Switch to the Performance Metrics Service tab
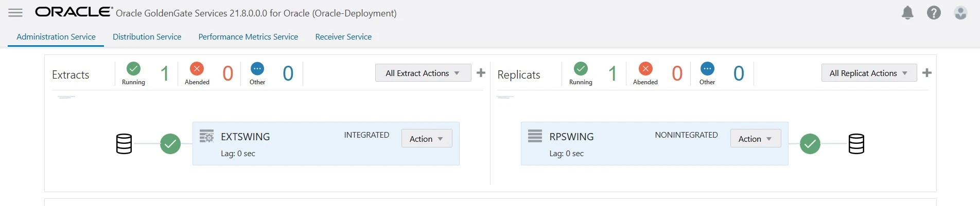The width and height of the screenshot is (980, 206). pyautogui.click(x=248, y=37)
